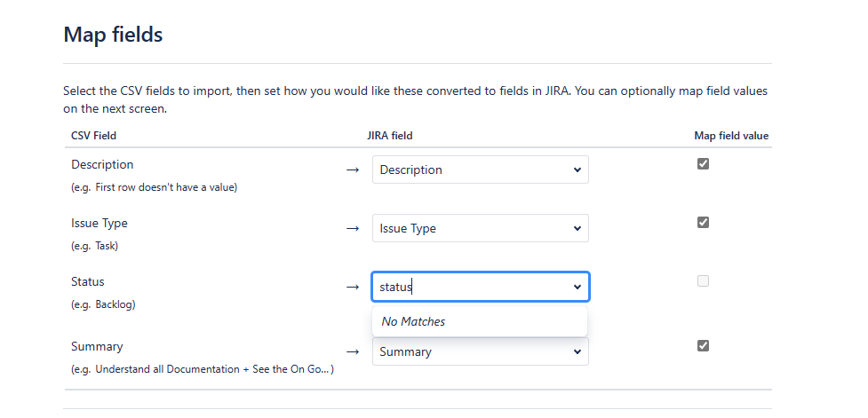Uncheck Map field value for Summary

[x=703, y=345]
